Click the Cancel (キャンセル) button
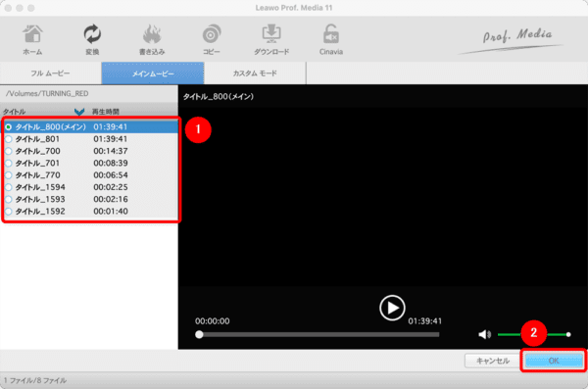 coord(493,361)
